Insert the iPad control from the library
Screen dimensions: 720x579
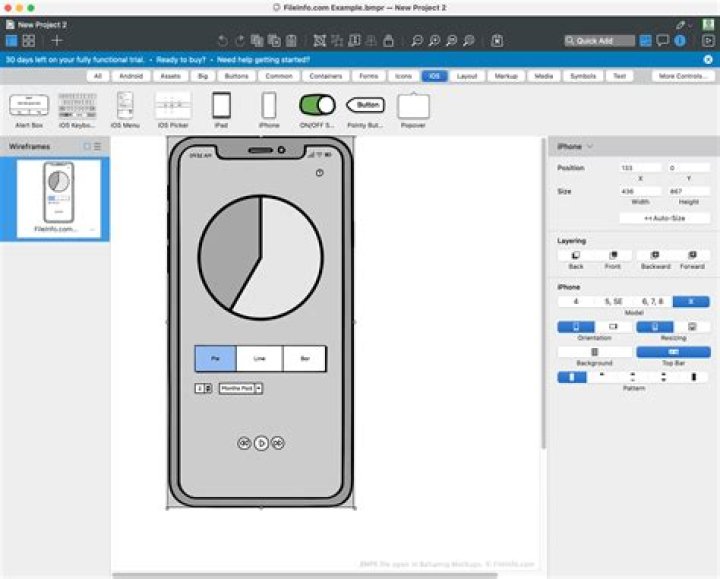pos(221,105)
